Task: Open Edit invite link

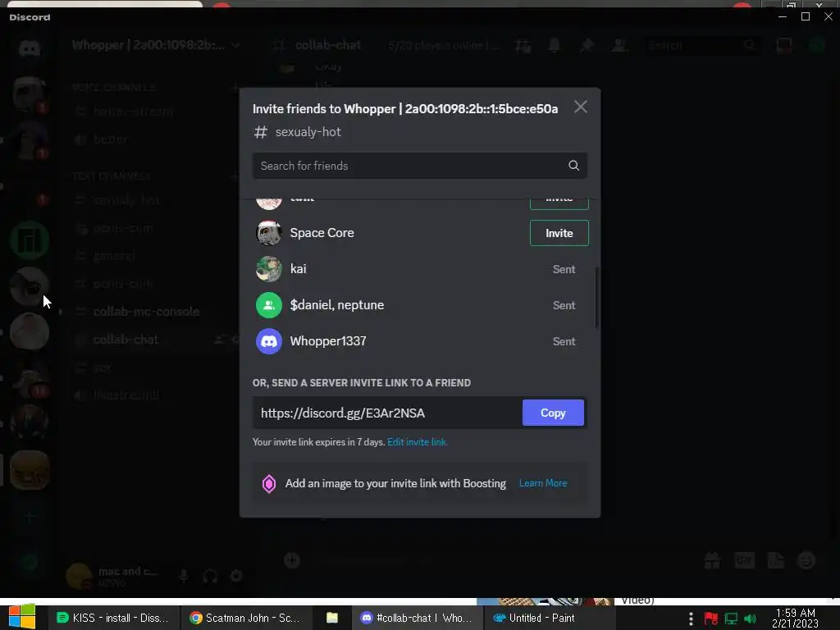Action: [418, 442]
